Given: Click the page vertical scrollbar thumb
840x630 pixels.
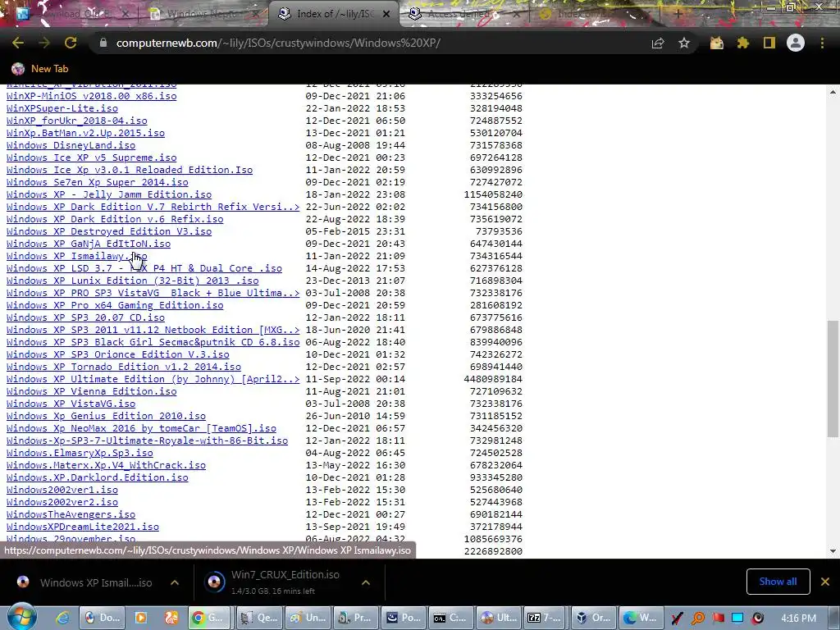Looking at the screenshot, I should [x=833, y=378].
